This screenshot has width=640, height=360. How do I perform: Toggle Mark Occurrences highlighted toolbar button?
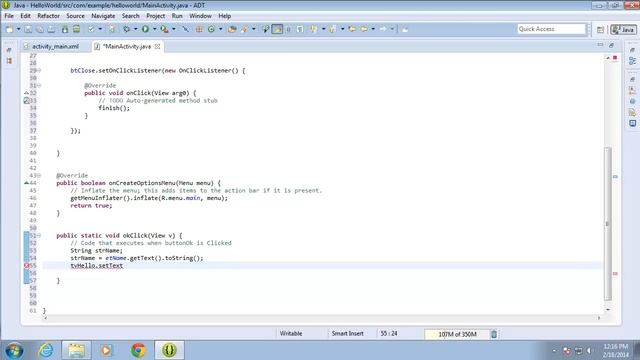pyautogui.click(x=277, y=29)
